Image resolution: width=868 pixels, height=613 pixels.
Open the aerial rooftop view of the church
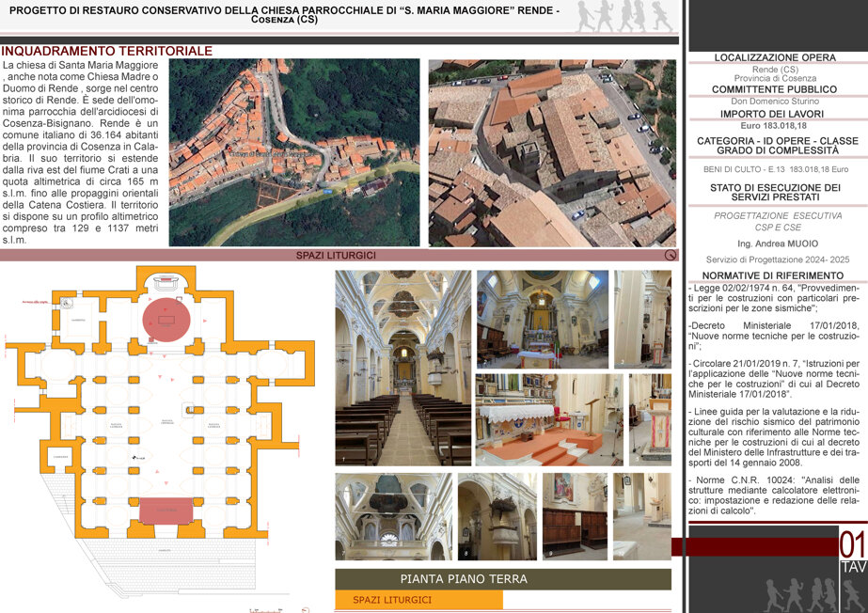click(552, 152)
